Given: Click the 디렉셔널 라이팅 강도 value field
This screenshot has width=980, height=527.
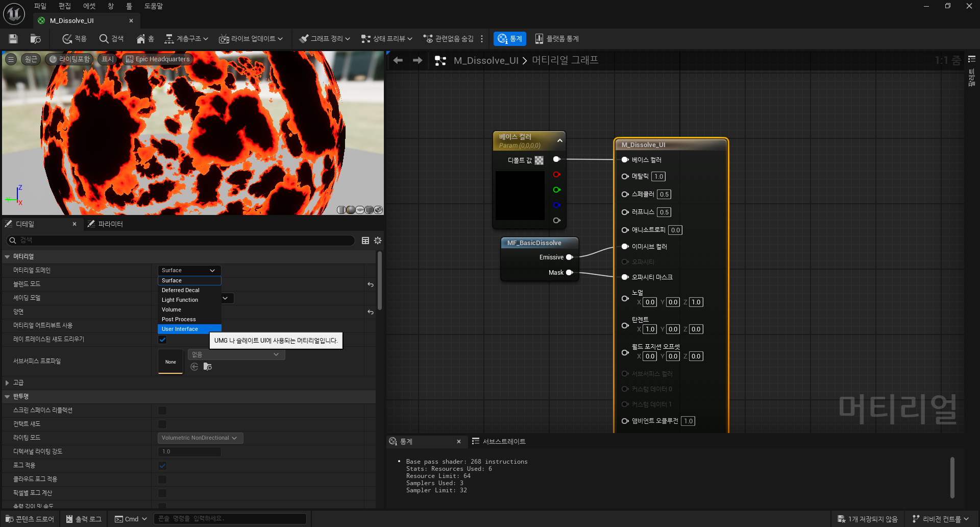Looking at the screenshot, I should coord(189,452).
